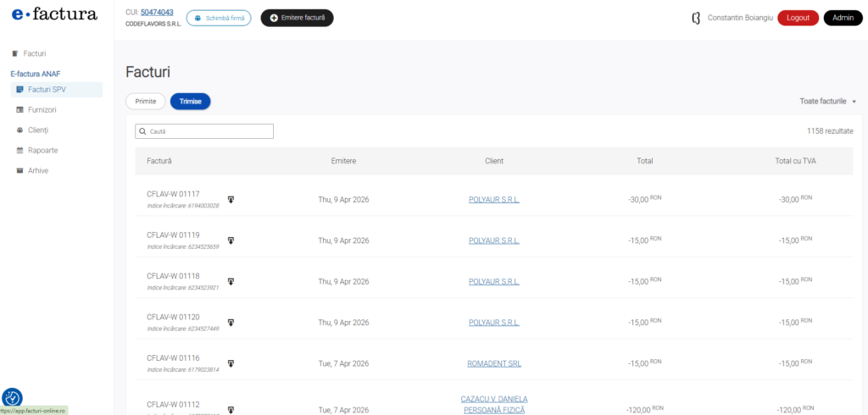868x415 pixels.
Task: Open the Arhive sidebar item
Action: coord(38,170)
